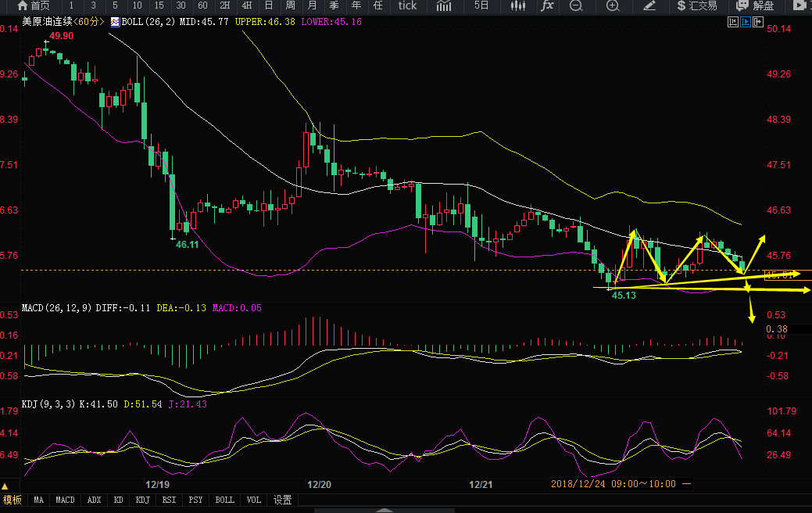Show the 5日 five-day view
Viewport: 812px width, 513px height.
481,5
